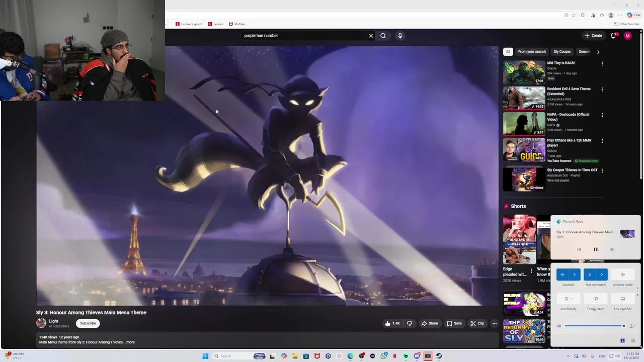644x362 pixels.
Task: Open all settings gear in quick settings
Action: pyautogui.click(x=633, y=340)
